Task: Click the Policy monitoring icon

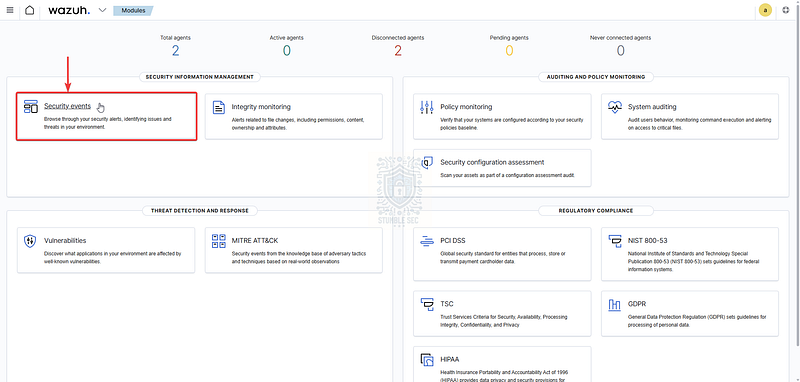Action: pos(427,107)
